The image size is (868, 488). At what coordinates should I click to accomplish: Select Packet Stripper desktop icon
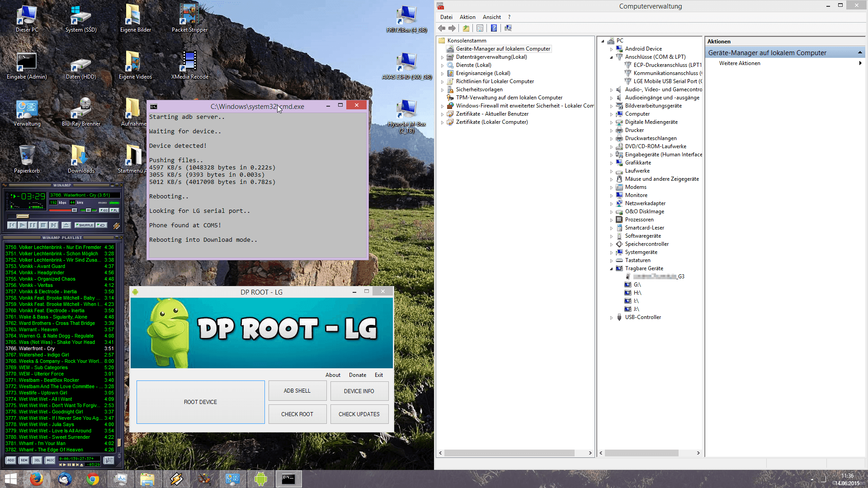pos(189,18)
